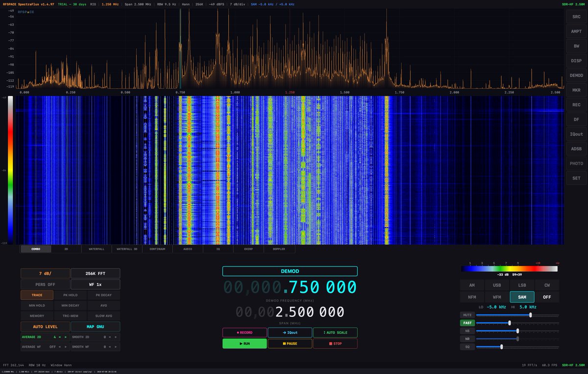Switch to the CONTINUUM tab
This screenshot has width=588, height=374.
(x=157, y=249)
